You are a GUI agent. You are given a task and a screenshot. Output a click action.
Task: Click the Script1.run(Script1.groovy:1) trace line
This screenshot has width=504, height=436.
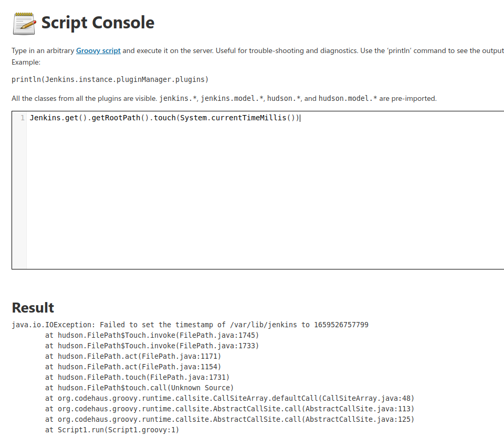(x=112, y=430)
